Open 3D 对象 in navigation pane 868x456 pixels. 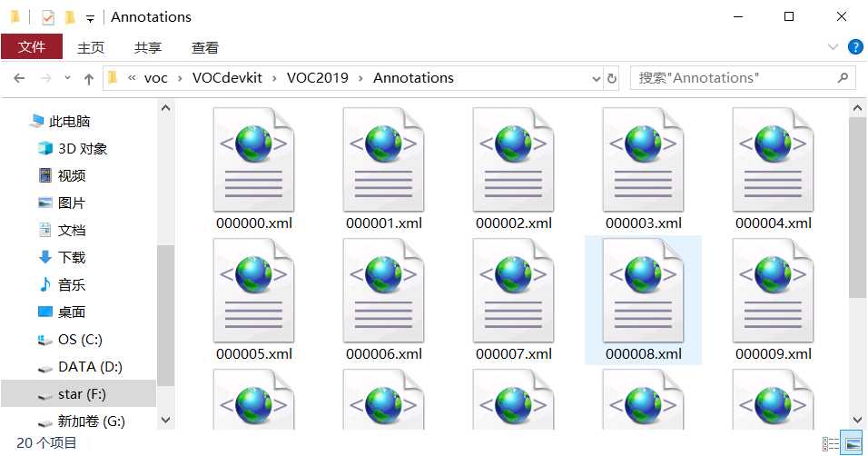(72, 148)
